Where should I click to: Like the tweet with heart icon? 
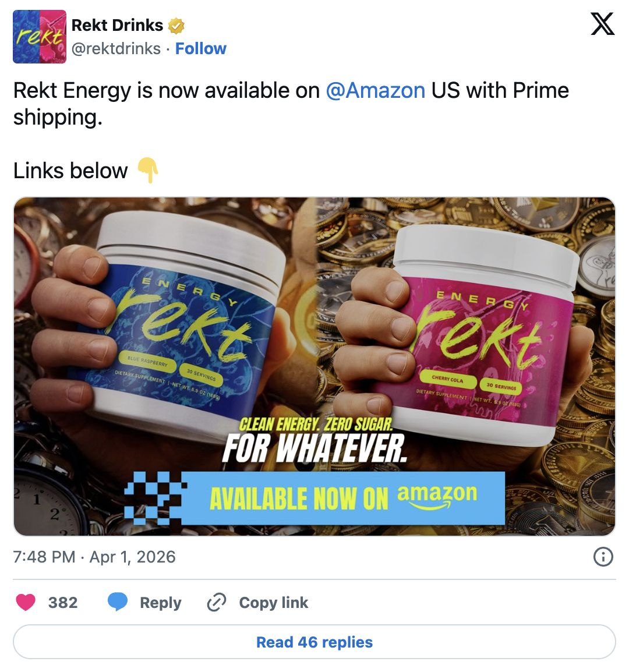click(26, 602)
